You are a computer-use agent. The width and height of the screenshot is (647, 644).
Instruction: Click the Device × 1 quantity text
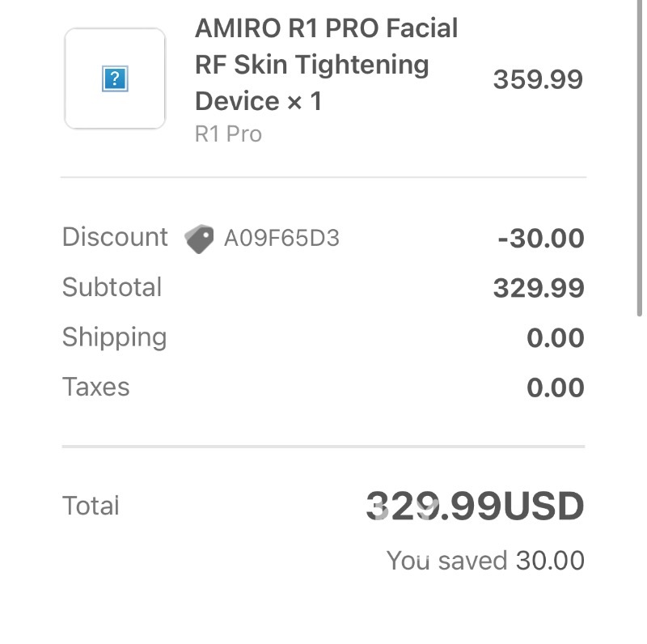(x=259, y=101)
